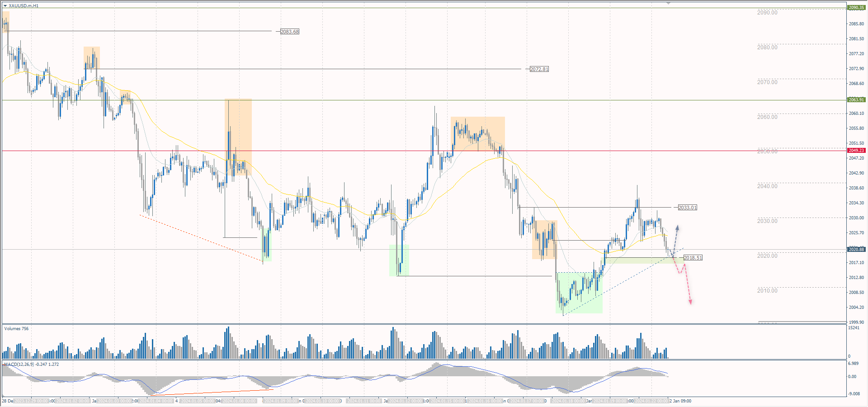868x407 pixels.
Task: Select the 2024.01.09 00:00 date marker
Action: [281, 401]
